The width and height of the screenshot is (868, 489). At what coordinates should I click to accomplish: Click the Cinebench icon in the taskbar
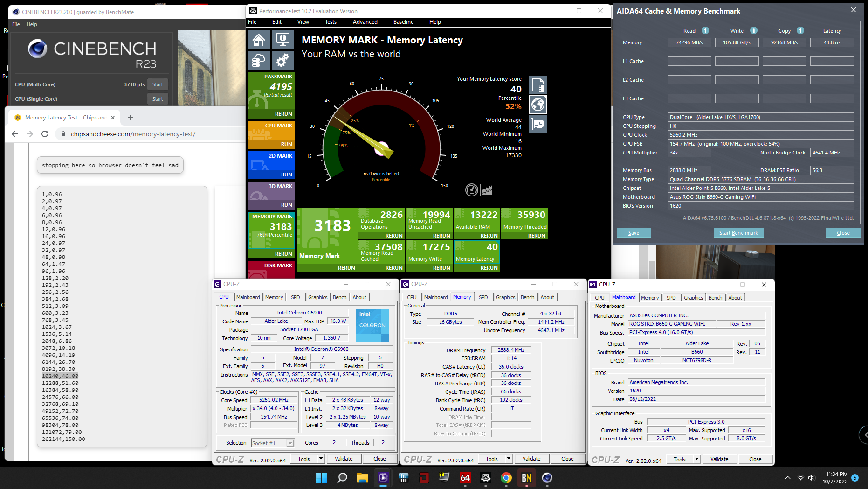click(547, 478)
